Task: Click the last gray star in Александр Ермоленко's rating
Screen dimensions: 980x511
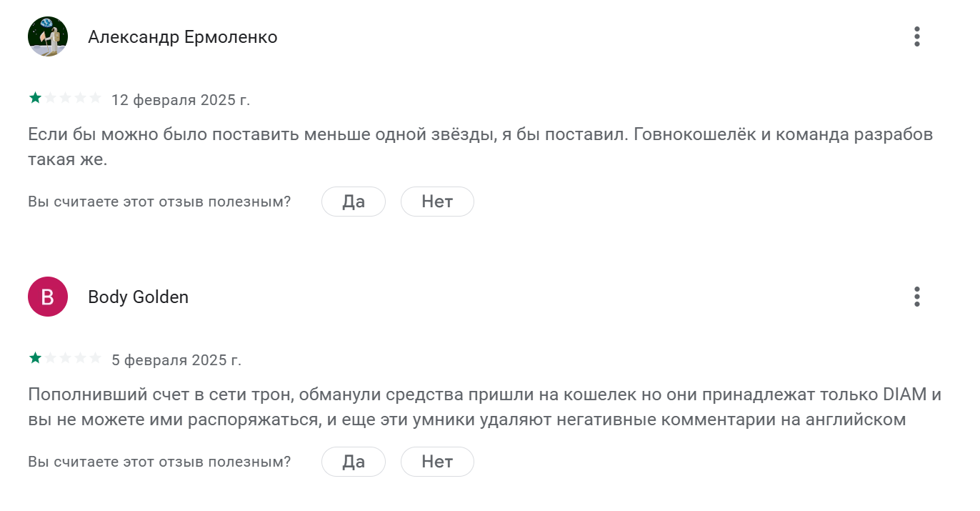Action: click(95, 98)
